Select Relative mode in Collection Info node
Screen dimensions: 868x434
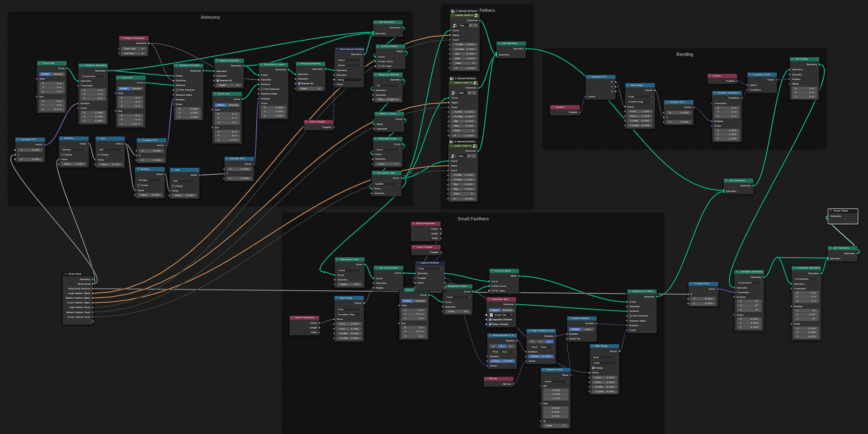508,310
